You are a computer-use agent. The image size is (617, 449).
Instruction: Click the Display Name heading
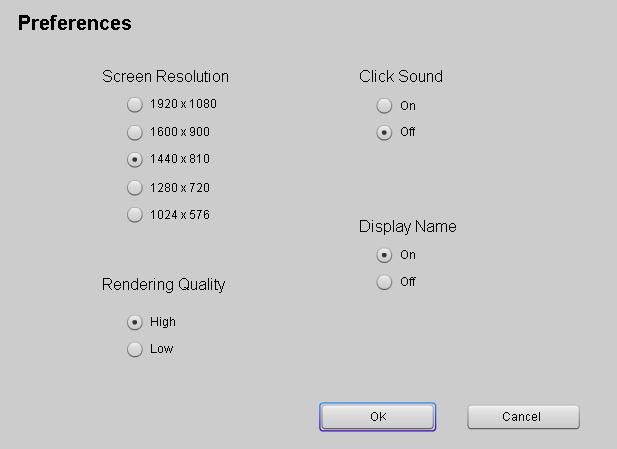(408, 227)
